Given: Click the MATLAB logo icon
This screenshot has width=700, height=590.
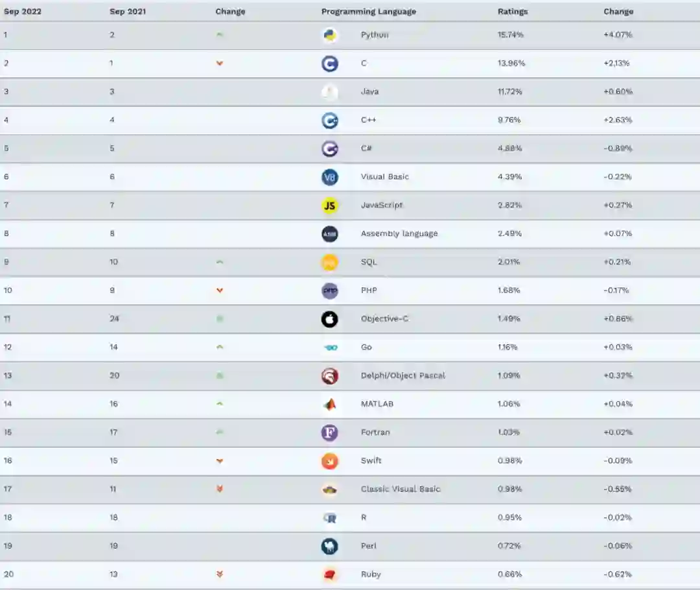Looking at the screenshot, I should pos(330,404).
